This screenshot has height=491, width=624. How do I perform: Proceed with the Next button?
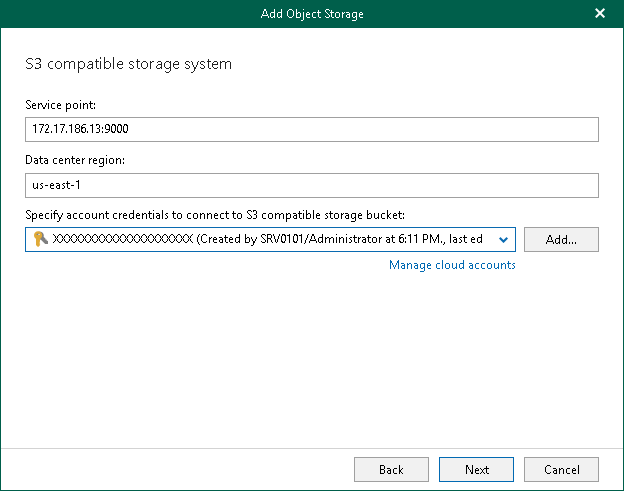(x=477, y=469)
